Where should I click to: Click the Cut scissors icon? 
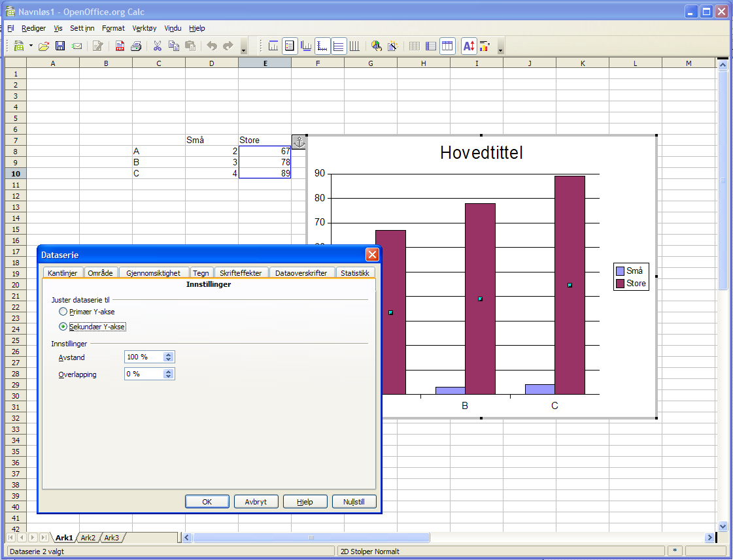(x=158, y=46)
